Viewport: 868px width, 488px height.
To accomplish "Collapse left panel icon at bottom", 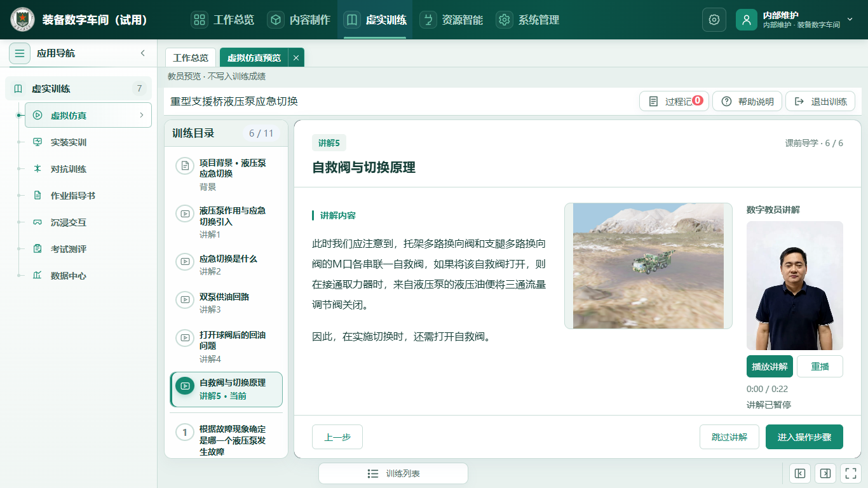I will pyautogui.click(x=800, y=473).
